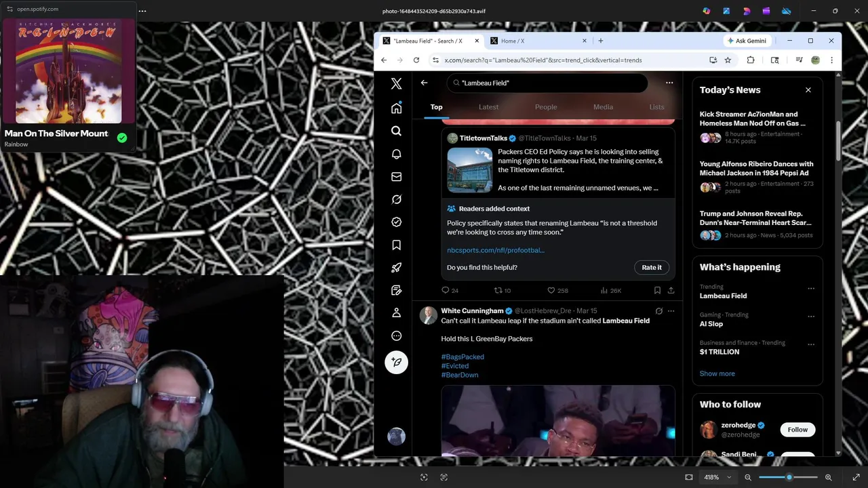868x488 pixels.
Task: Open account avatar at sidebar bottom
Action: click(x=397, y=436)
